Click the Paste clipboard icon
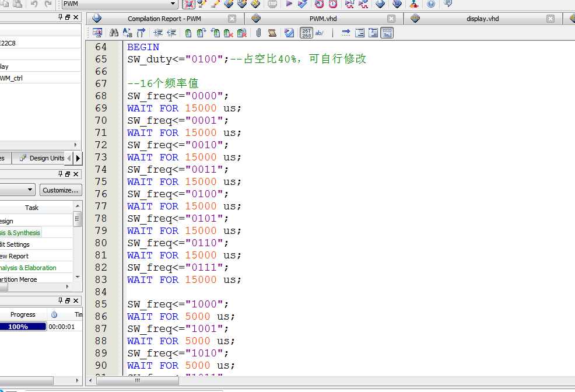The image size is (575, 392). (x=17, y=4)
